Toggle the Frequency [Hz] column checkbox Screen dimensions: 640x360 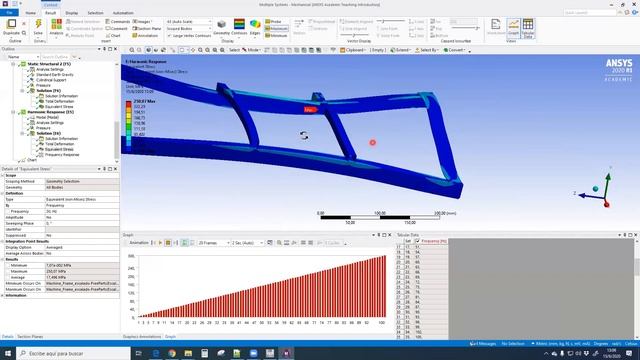417,241
